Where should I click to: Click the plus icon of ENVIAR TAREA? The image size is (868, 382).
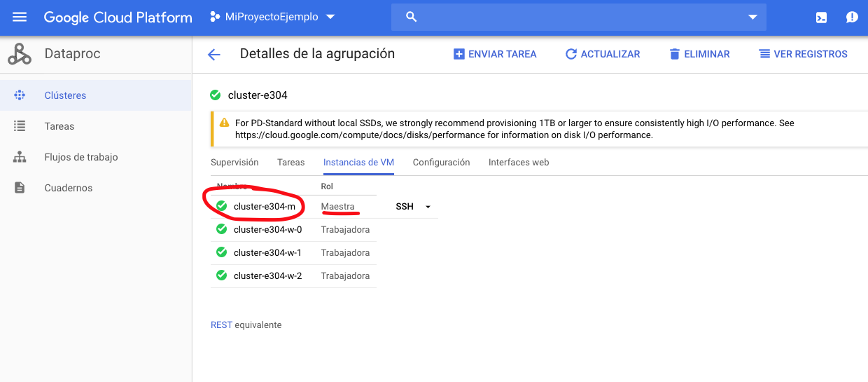point(459,54)
